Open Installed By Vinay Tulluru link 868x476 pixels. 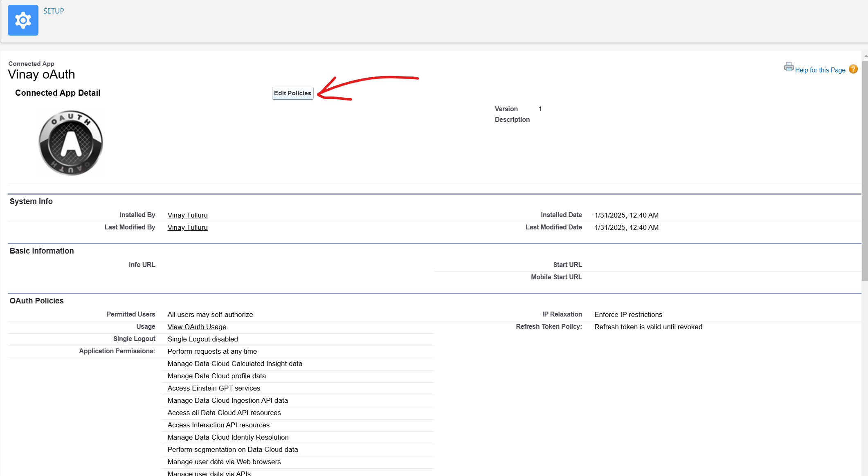[x=187, y=215]
